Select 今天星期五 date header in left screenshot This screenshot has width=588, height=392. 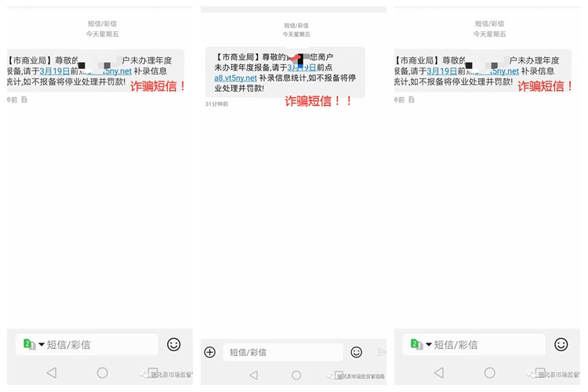click(x=103, y=34)
